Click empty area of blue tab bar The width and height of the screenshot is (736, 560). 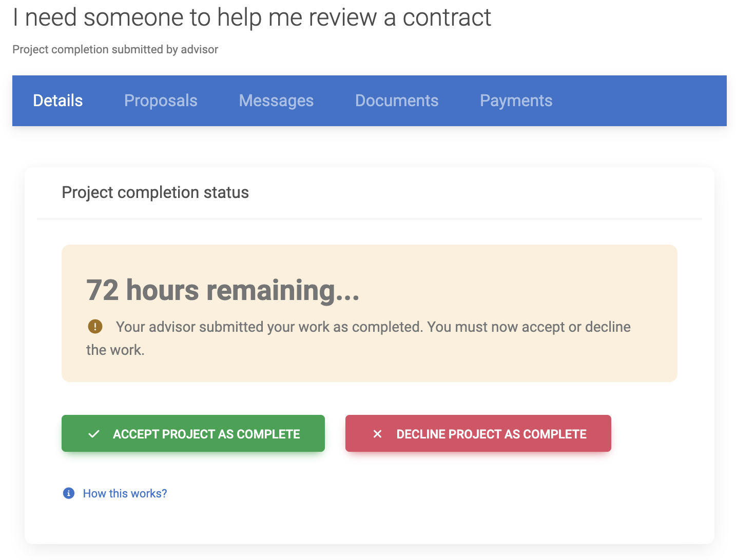tap(642, 101)
